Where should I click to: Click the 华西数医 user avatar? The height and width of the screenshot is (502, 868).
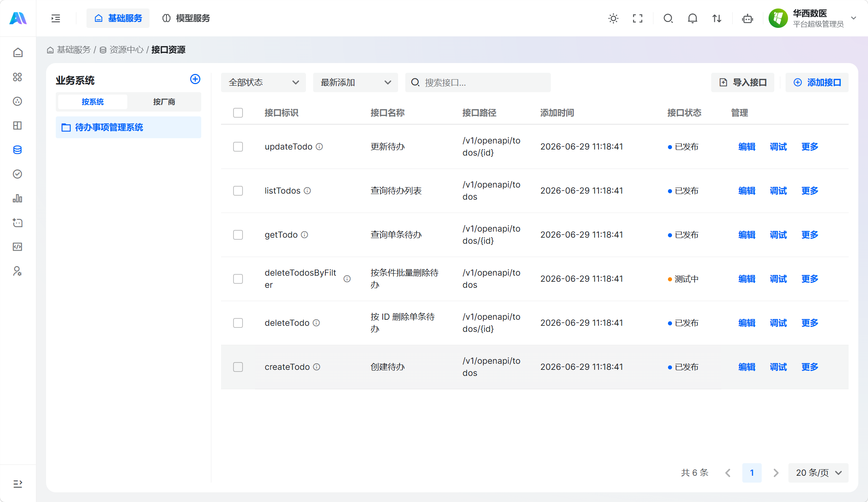[x=778, y=18]
